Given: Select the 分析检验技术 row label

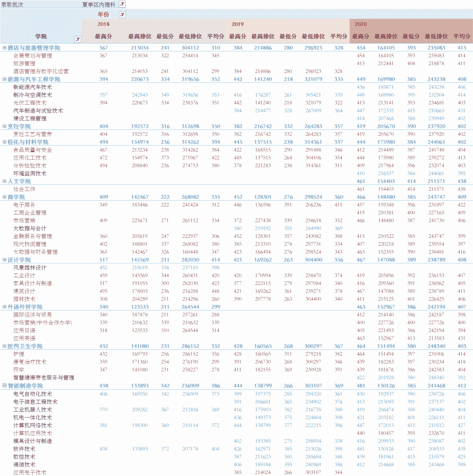Looking at the screenshot, I should click(30, 166).
